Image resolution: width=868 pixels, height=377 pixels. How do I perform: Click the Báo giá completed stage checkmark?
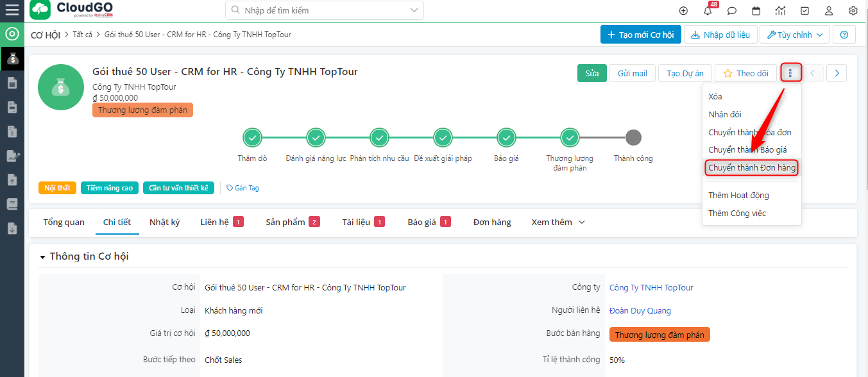(506, 138)
